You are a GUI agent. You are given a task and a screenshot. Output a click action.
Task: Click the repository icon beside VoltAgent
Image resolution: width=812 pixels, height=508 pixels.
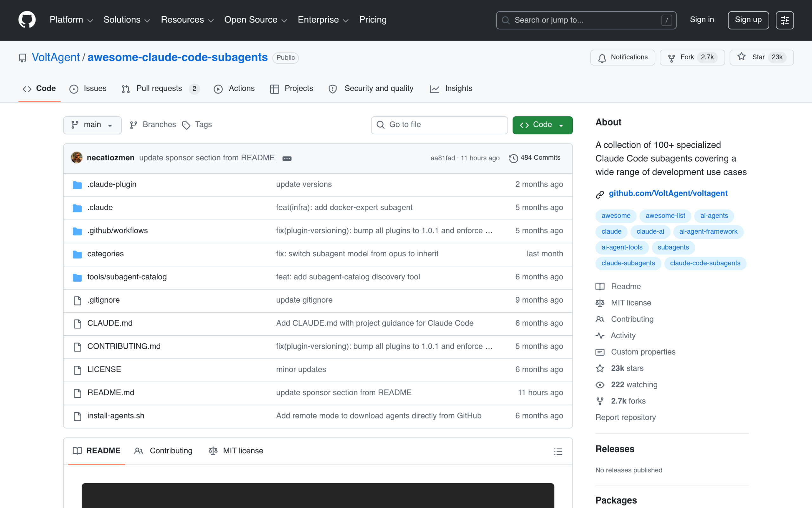click(23, 58)
